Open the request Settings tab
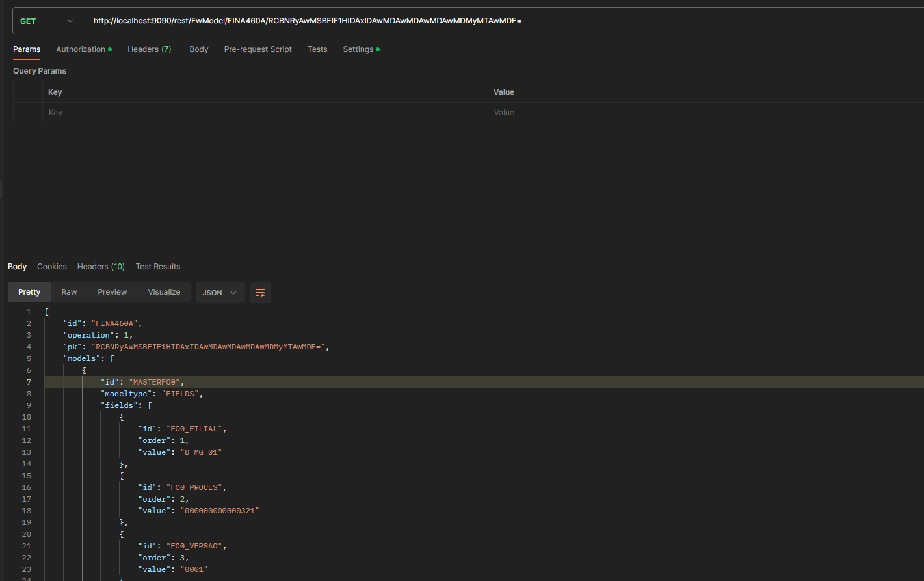This screenshot has height=581, width=924. point(358,49)
